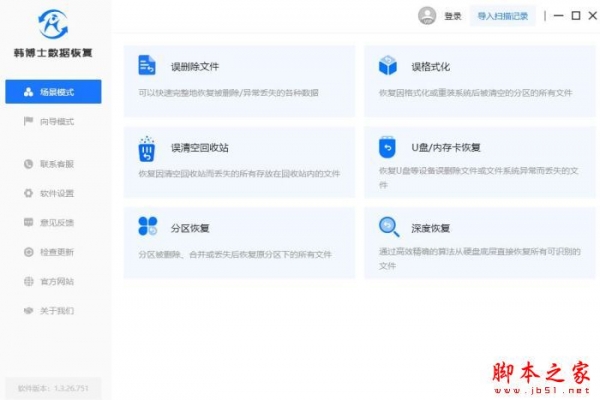Click the 误删除文件 file recovery icon
Viewport: 600px width, 400px height.
click(x=147, y=66)
